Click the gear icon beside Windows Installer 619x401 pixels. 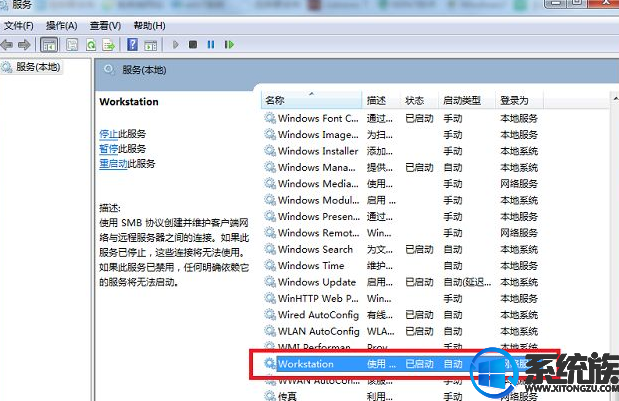tap(270, 151)
